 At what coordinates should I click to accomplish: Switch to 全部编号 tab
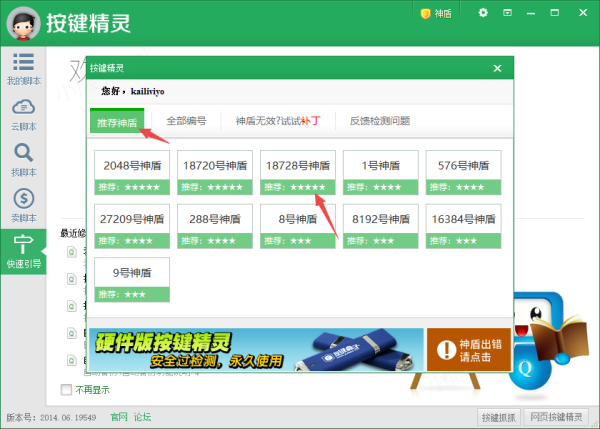[x=186, y=121]
